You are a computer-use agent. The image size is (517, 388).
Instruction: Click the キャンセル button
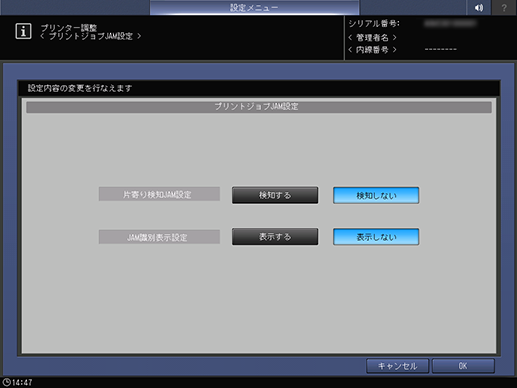[x=397, y=366]
